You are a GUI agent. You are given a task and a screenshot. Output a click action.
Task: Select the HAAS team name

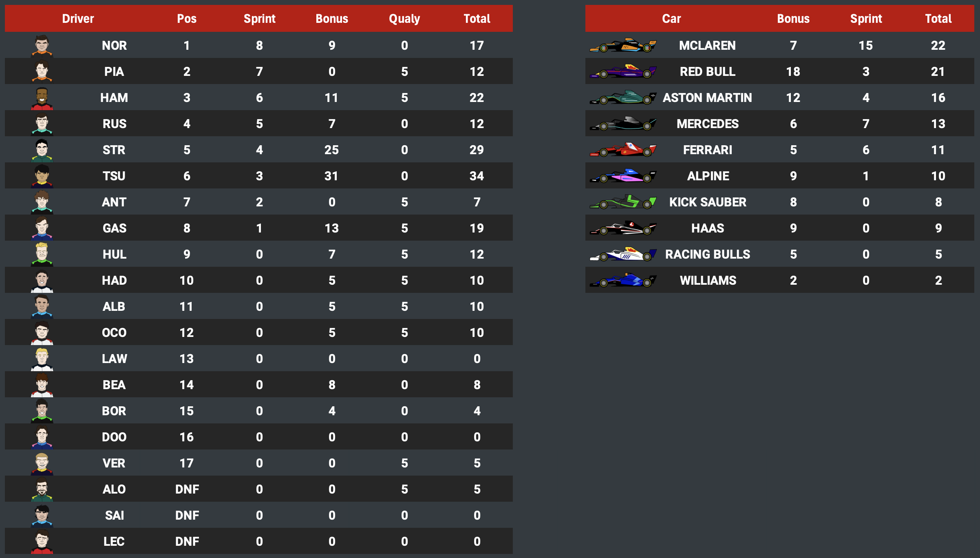pyautogui.click(x=708, y=228)
